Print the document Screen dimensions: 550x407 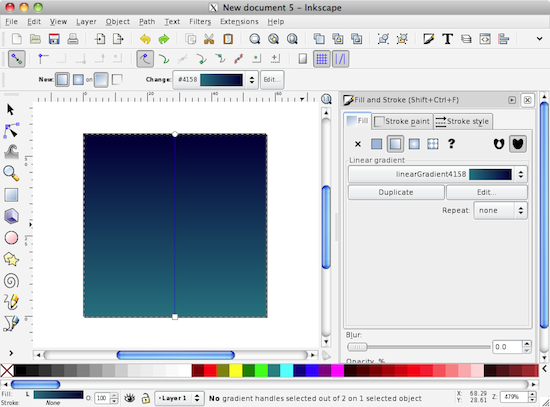tap(73, 39)
